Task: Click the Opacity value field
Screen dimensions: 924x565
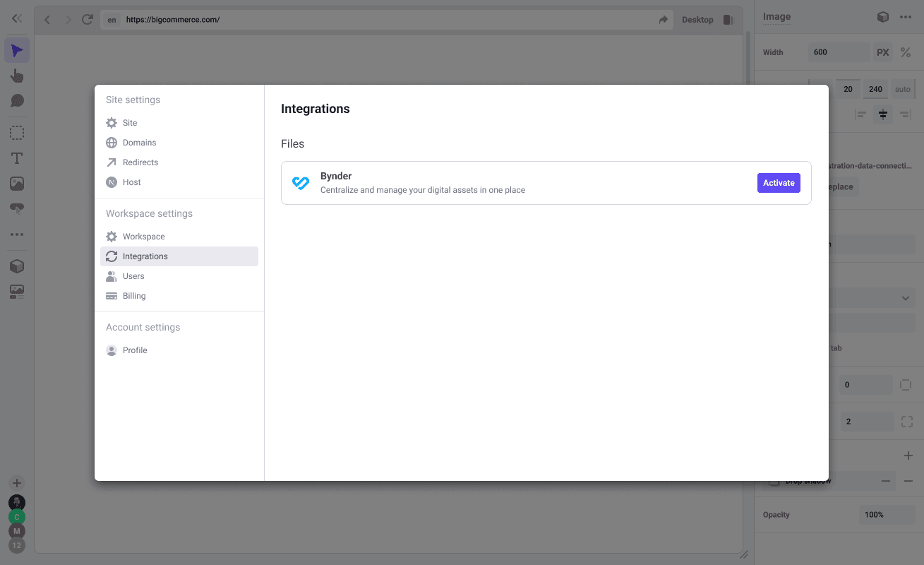Action: tap(887, 514)
